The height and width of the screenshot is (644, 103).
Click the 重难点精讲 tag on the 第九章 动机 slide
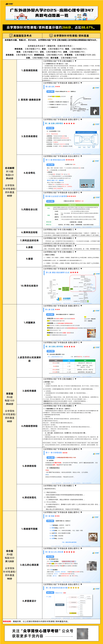pyautogui.click(x=50, y=91)
